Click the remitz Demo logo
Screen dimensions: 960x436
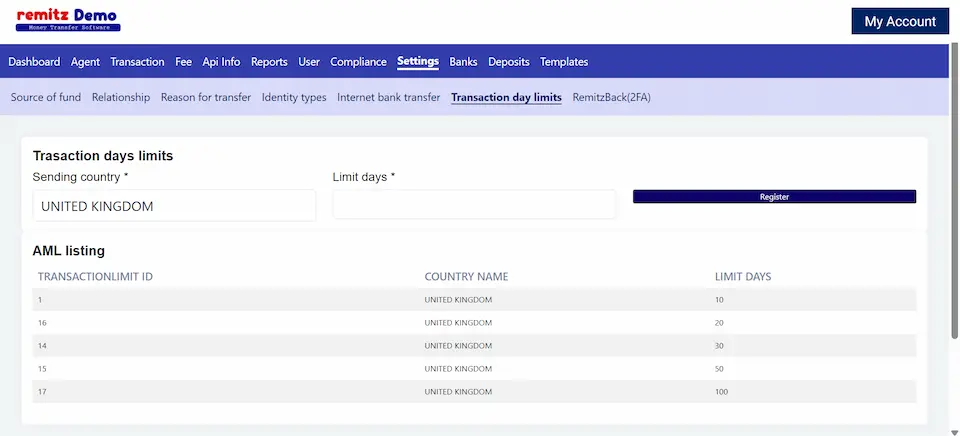[68, 20]
